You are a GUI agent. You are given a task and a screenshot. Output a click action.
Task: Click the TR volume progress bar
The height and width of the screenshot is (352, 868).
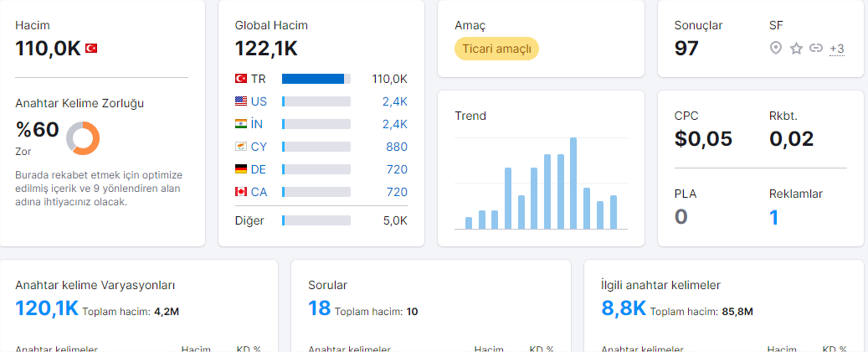316,79
